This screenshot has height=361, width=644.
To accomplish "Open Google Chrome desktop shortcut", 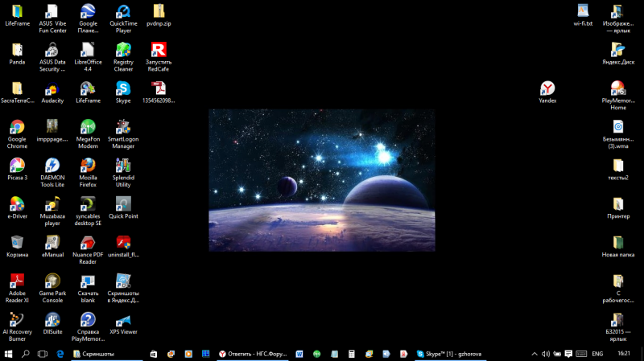I will (17, 128).
